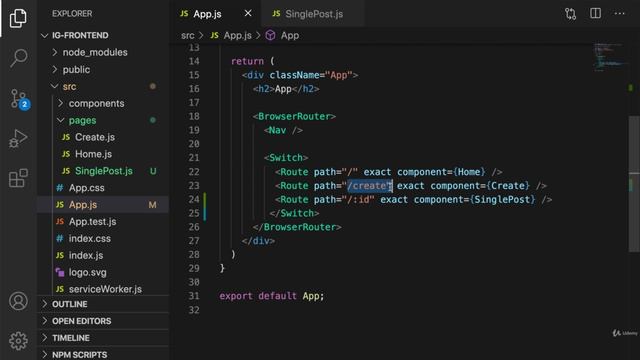
Task: Expand the TIMELINE section
Action: coord(71,338)
